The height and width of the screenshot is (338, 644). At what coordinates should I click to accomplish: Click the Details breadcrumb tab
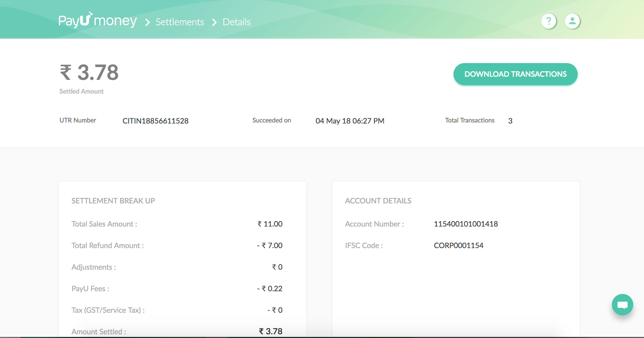click(237, 21)
